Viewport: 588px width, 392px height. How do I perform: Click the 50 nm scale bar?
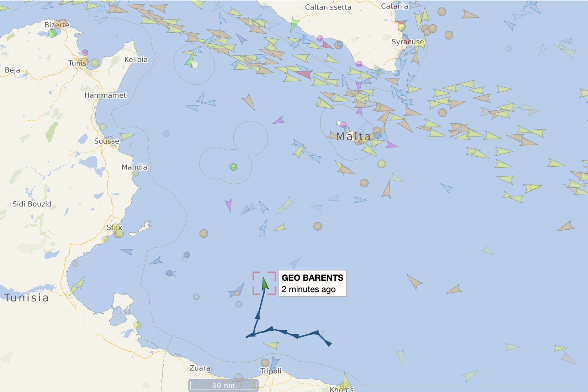[223, 385]
